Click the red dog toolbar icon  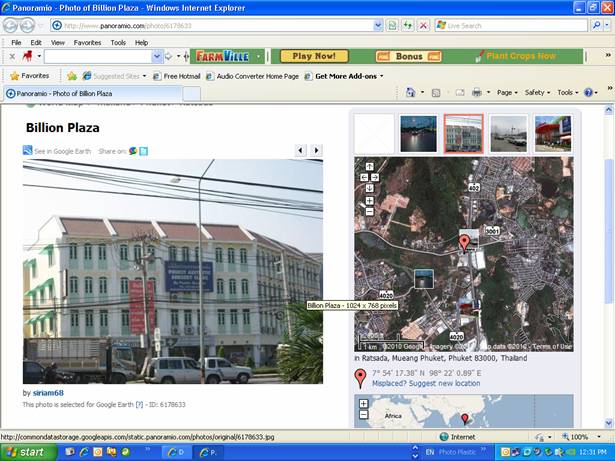[27, 56]
